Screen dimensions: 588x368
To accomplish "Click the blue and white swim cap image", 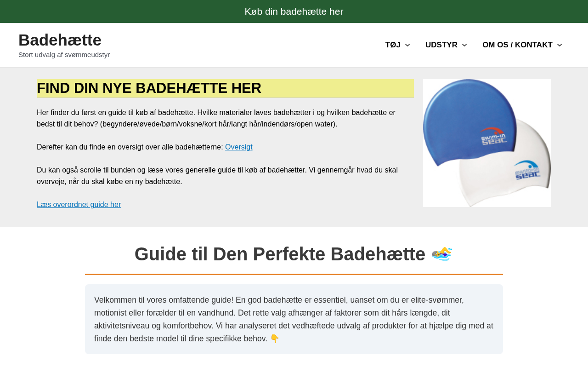I will (x=487, y=143).
